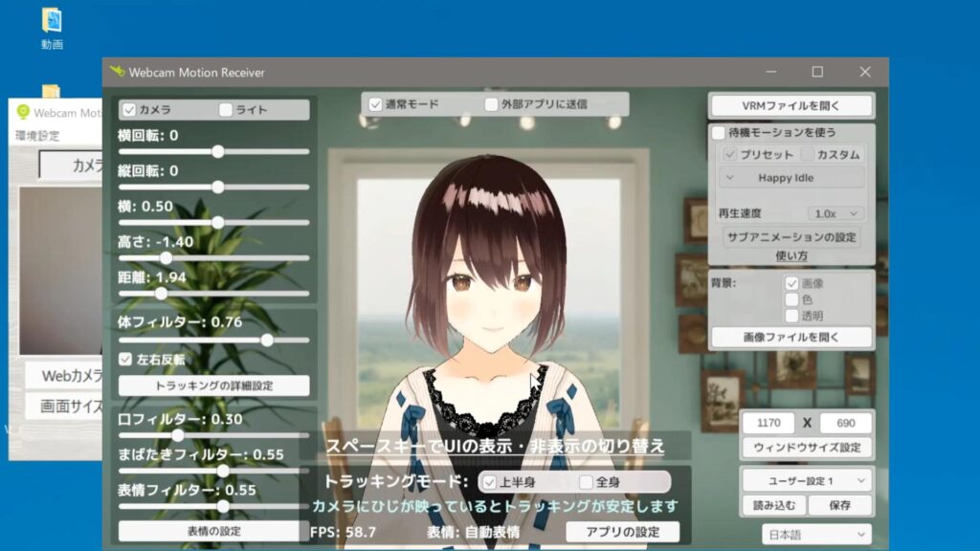The width and height of the screenshot is (980, 551).
Task: Set background to 透明
Action: pyautogui.click(x=791, y=316)
